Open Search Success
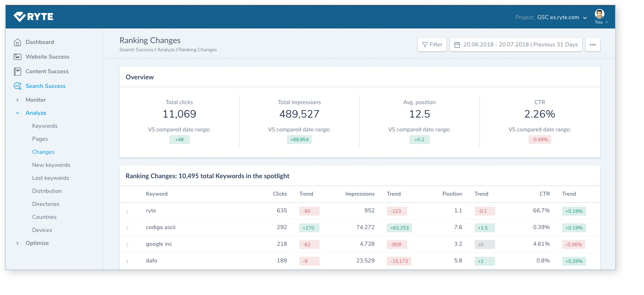Screen dimensions: 644x295 [46, 86]
